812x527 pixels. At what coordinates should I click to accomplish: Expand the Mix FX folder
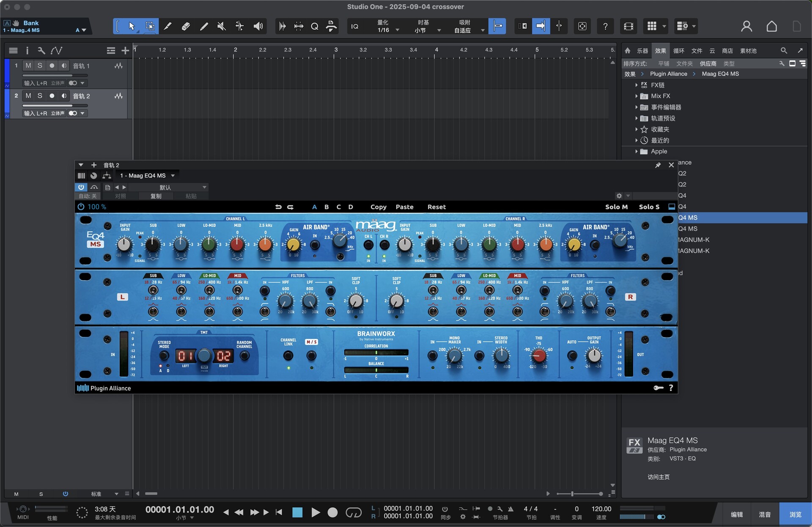pyautogui.click(x=636, y=96)
